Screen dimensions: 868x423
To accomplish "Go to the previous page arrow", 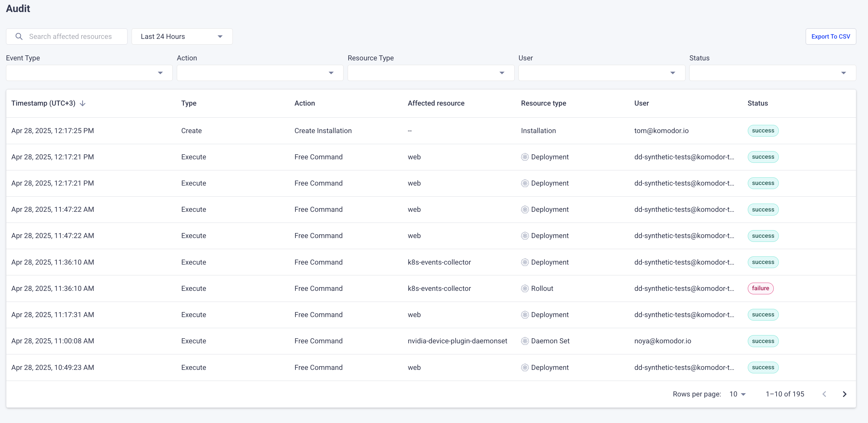I will [x=824, y=394].
